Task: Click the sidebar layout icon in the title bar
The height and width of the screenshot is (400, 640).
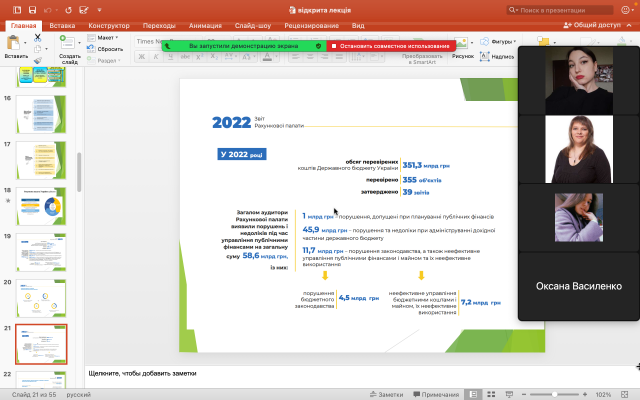Action: coord(17,10)
